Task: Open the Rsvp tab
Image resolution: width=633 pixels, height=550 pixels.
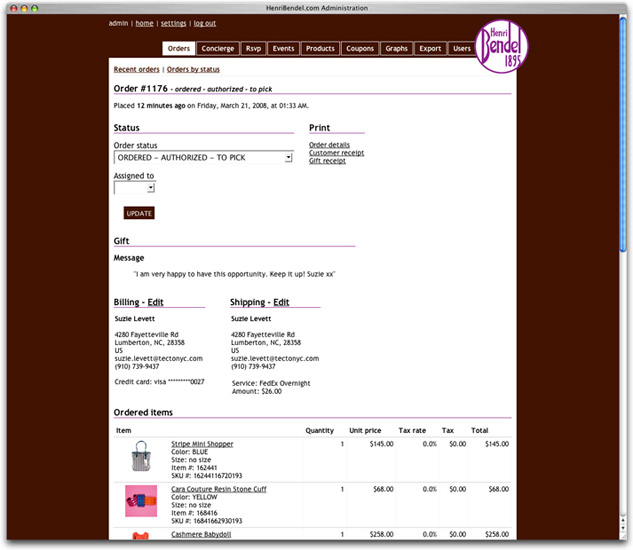Action: point(253,49)
